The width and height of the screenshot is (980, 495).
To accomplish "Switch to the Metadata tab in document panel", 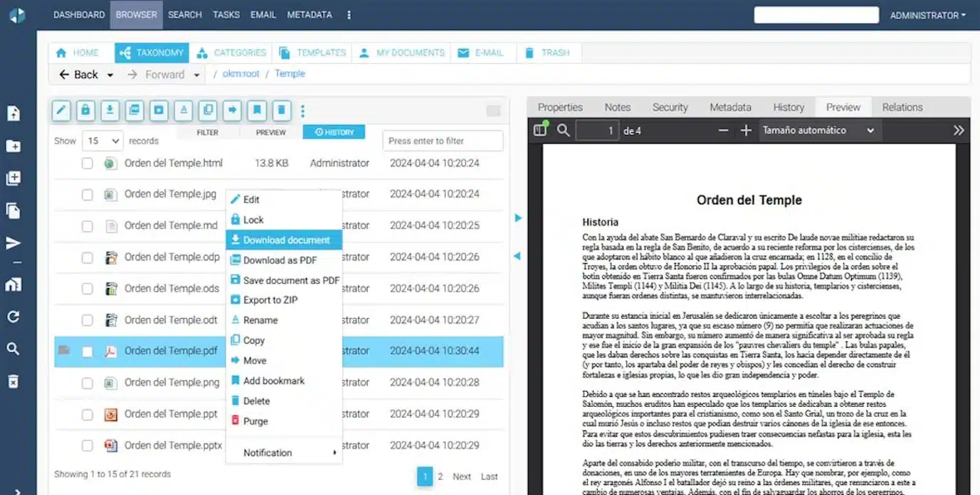I will (x=730, y=107).
